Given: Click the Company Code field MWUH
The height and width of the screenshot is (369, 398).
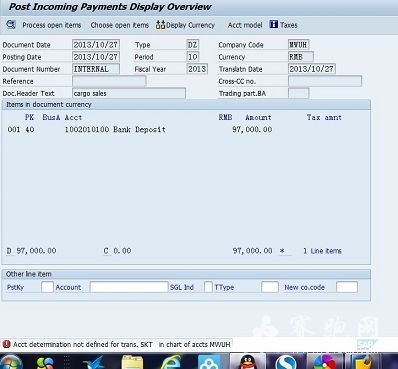Looking at the screenshot, I should coord(298,45).
